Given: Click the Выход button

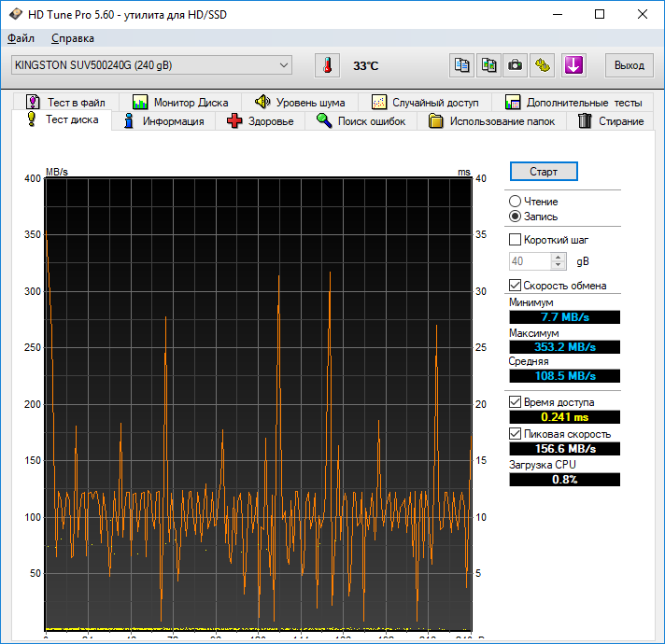Looking at the screenshot, I should click(x=629, y=65).
